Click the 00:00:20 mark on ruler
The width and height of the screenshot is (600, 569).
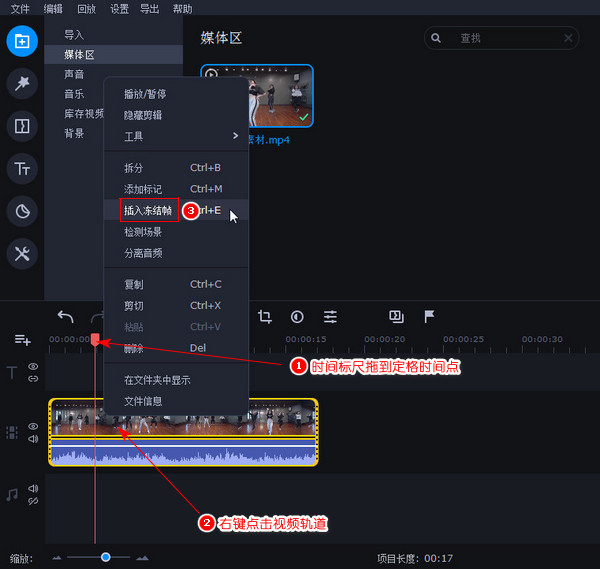click(x=384, y=339)
